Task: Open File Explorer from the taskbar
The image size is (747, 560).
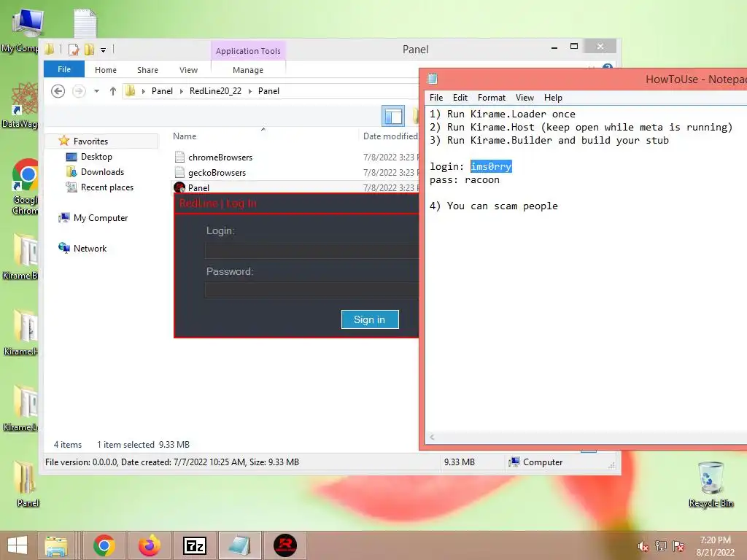Action: tap(56, 545)
